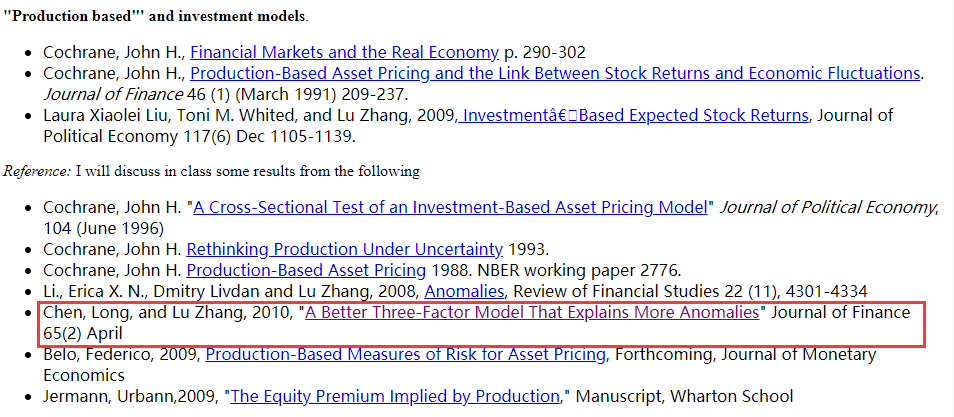Click the bold Production based and investment models heading
Screen dimensions: 954x417
coord(155,16)
